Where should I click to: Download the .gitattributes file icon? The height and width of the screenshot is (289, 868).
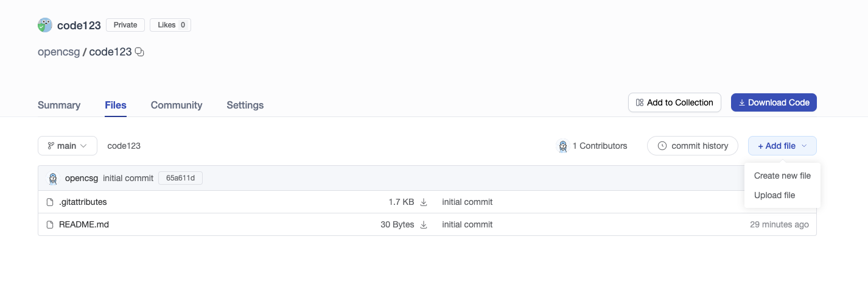point(424,202)
